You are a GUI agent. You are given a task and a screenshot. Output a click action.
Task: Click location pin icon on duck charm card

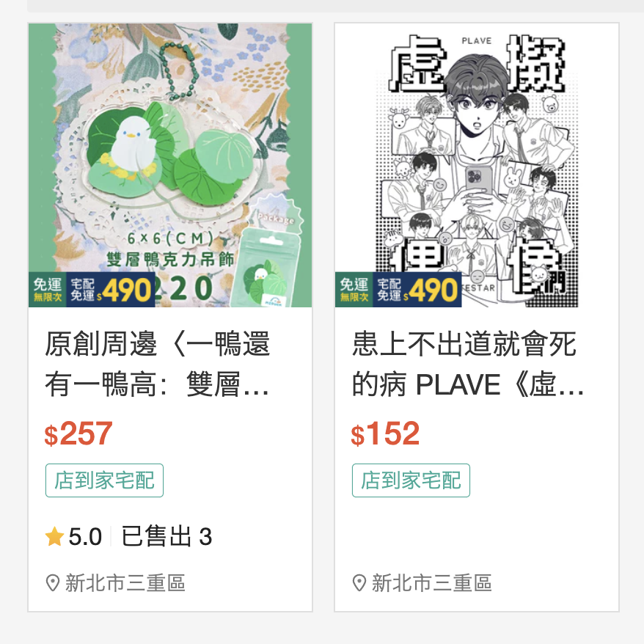pos(53,583)
